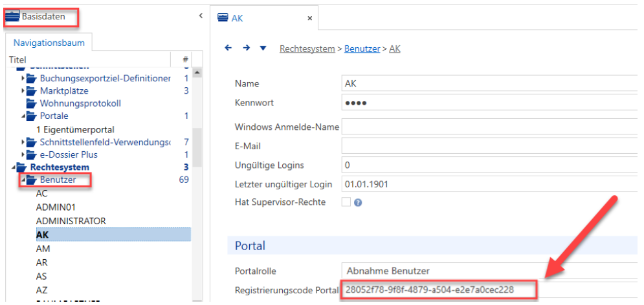Viewport: 644px width, 305px height.
Task: Click the navigation tree scrollbar thumb
Action: coord(197,147)
